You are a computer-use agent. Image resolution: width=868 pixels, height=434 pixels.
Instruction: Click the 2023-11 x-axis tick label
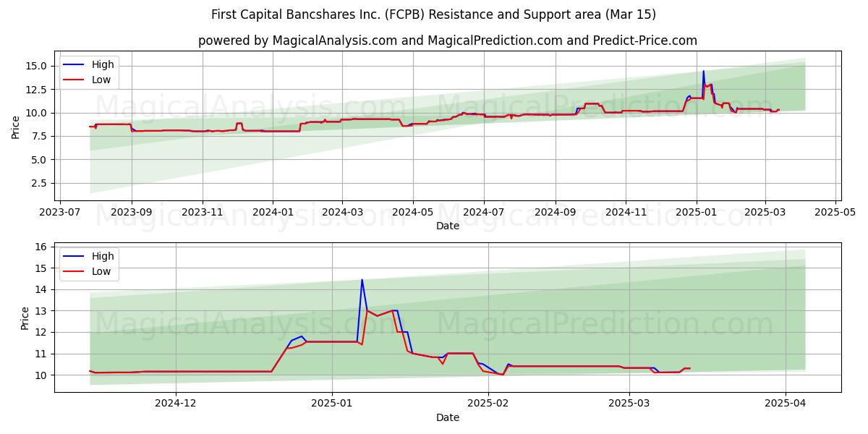[202, 213]
